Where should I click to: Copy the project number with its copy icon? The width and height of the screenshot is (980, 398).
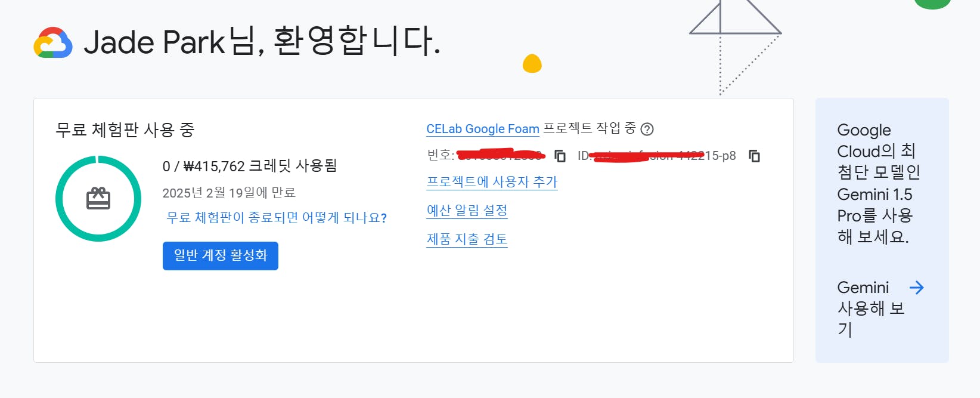[x=560, y=156]
